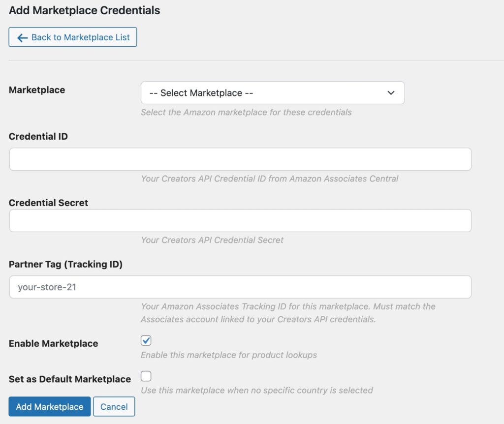Viewport: 504px width, 424px height.
Task: Click the left arrow icon beside Back to Marketplace List
Action: (22, 38)
